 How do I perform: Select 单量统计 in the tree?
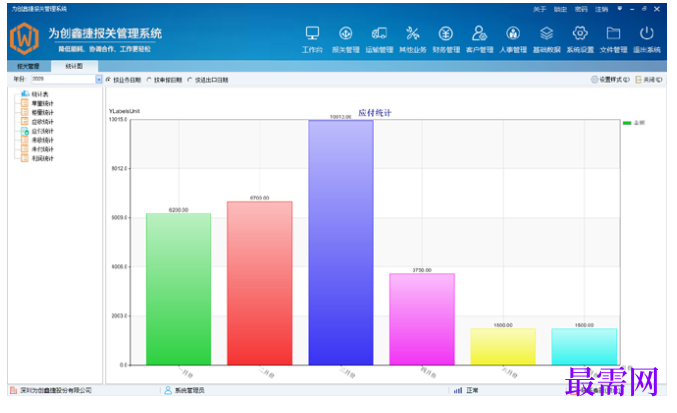42,103
